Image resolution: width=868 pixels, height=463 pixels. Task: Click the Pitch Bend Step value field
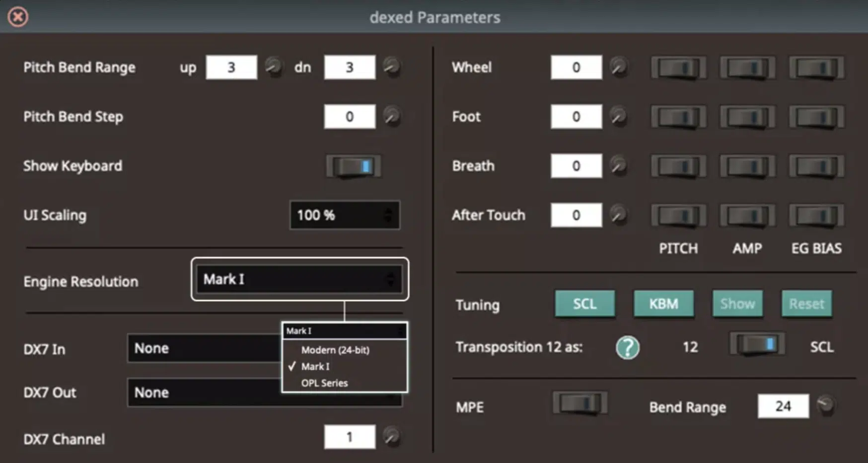[350, 116]
